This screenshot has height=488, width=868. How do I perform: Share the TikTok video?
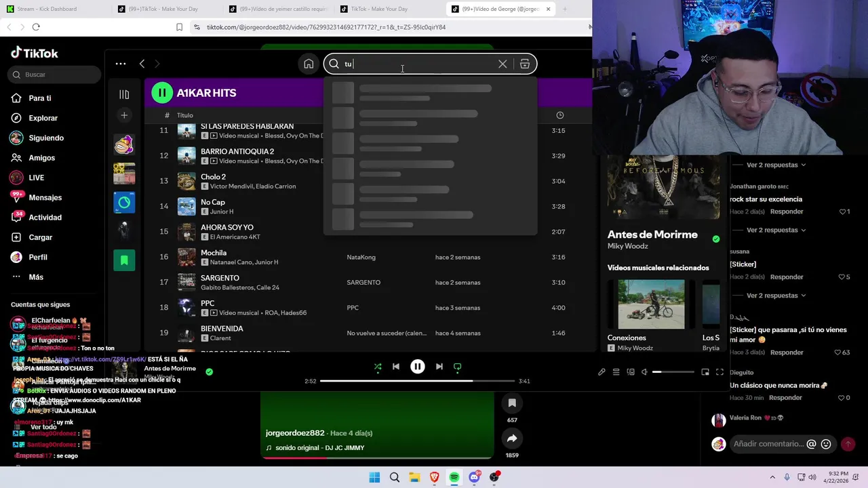[x=512, y=439]
